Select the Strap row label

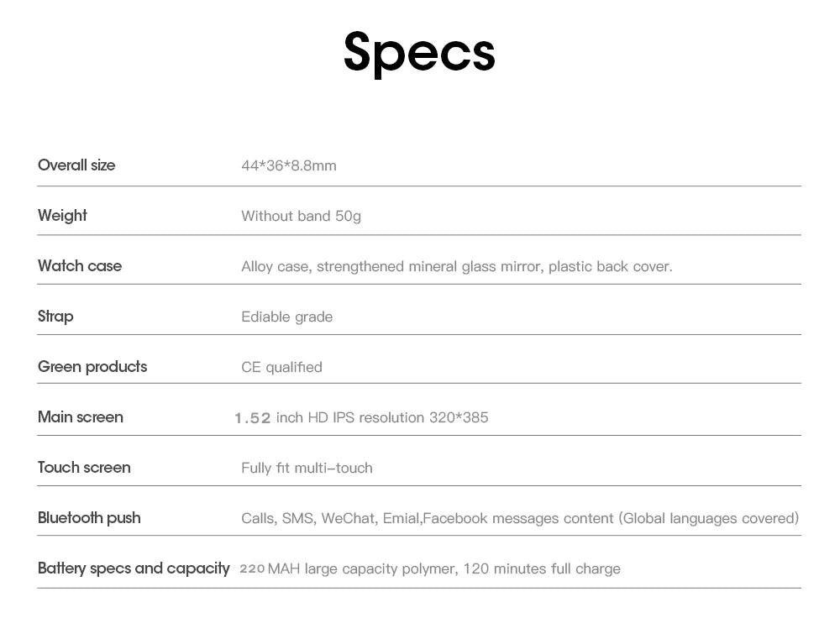pos(55,316)
